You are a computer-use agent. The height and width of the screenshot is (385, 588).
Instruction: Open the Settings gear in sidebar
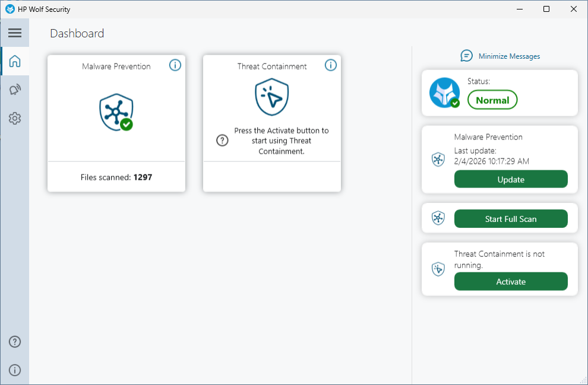tap(15, 119)
